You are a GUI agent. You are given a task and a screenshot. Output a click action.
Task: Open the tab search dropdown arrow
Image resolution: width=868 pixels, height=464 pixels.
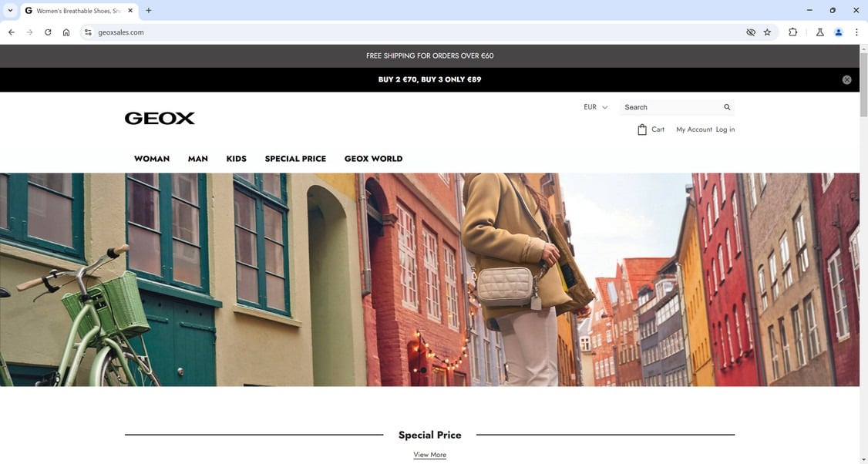point(10,11)
